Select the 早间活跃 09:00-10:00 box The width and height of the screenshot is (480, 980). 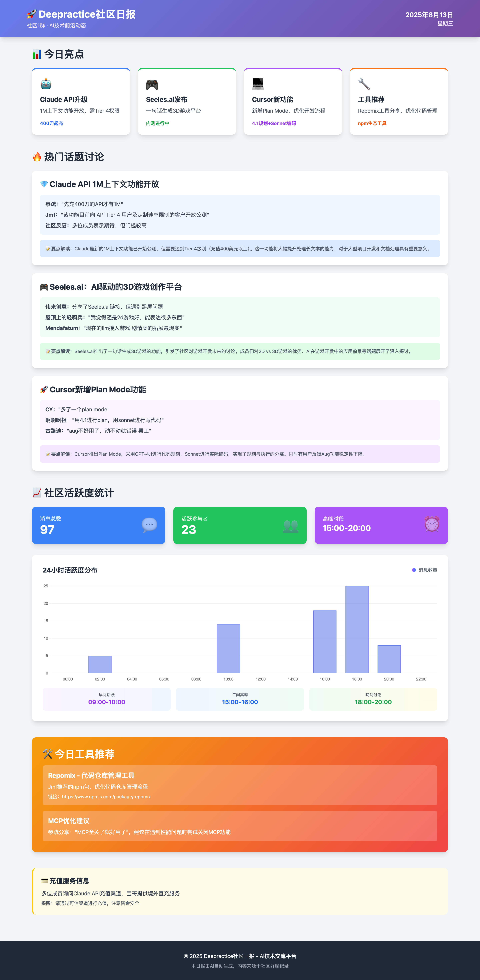(106, 699)
